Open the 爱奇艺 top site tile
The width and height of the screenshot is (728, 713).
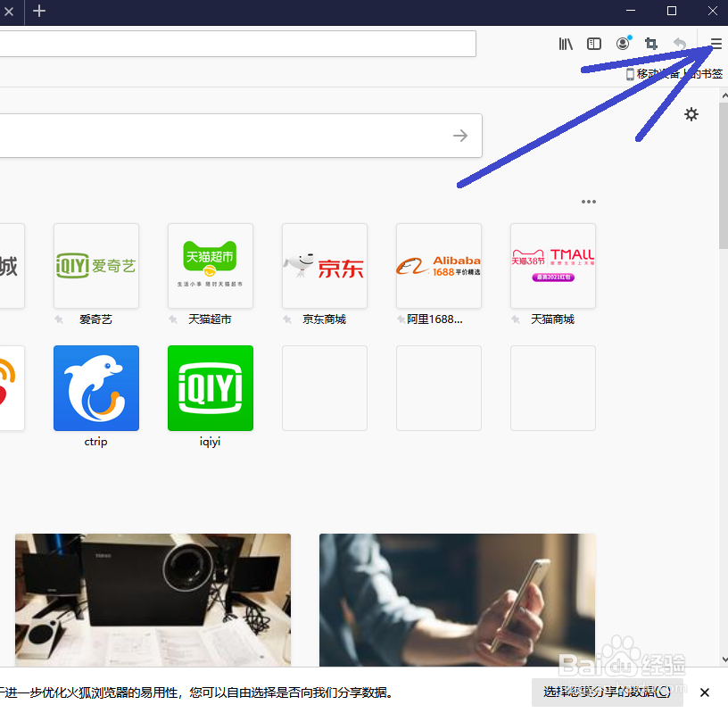[96, 266]
